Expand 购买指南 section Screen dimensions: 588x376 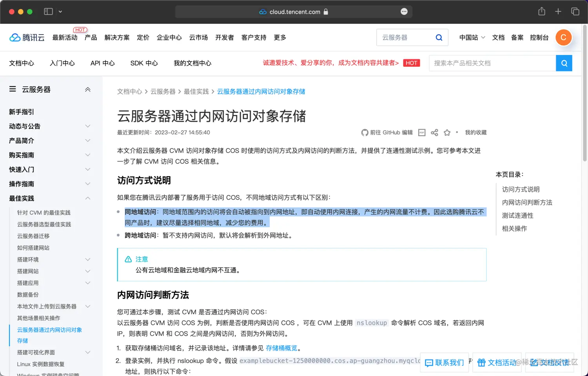tap(88, 155)
